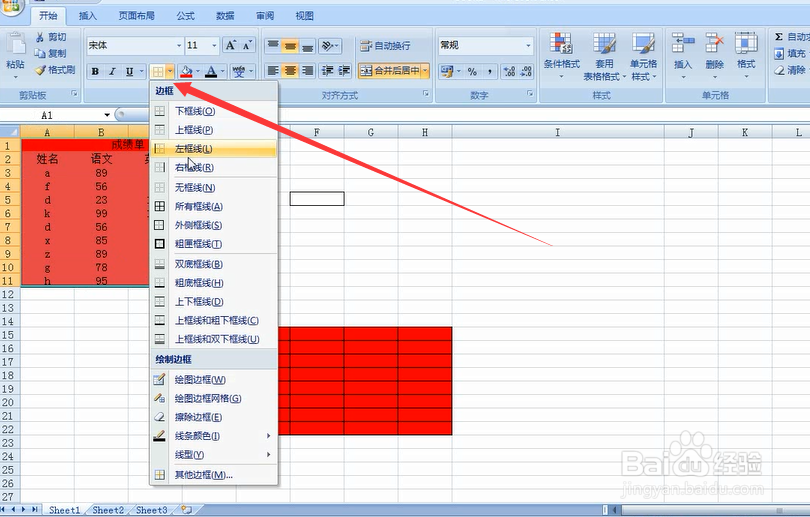This screenshot has height=517, width=810.
Task: Click the bottom align icon
Action: pyautogui.click(x=307, y=46)
